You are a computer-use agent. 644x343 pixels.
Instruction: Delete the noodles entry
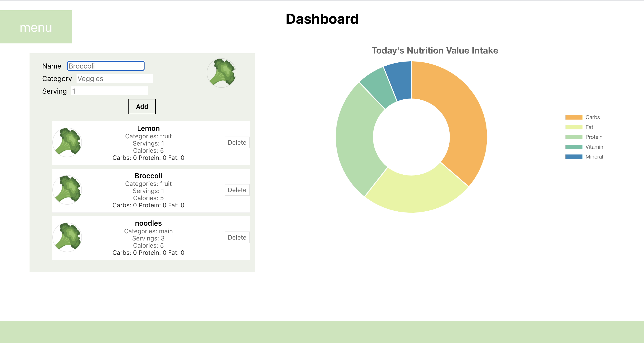[x=237, y=237]
